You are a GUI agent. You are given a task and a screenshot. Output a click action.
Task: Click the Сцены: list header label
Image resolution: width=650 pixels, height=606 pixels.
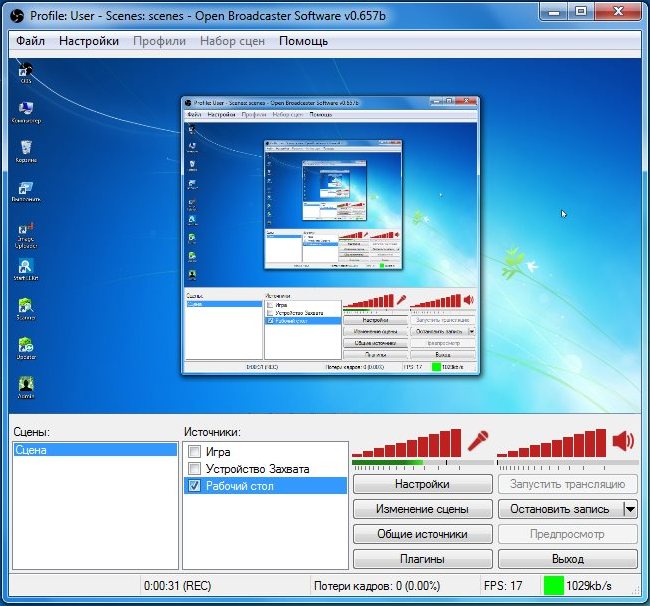(x=32, y=432)
